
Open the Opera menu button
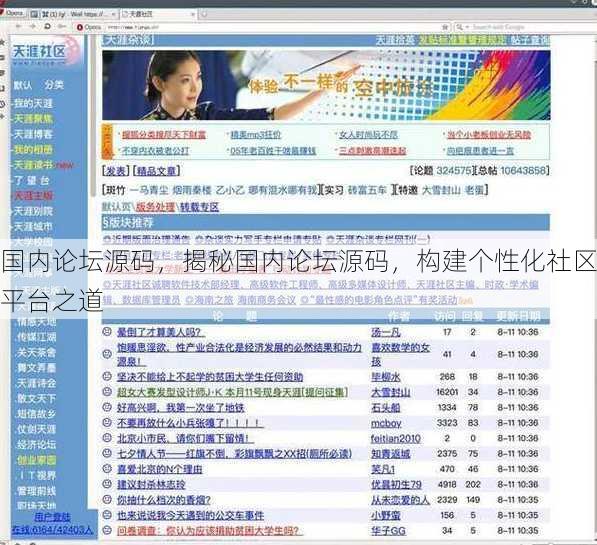click(12, 13)
